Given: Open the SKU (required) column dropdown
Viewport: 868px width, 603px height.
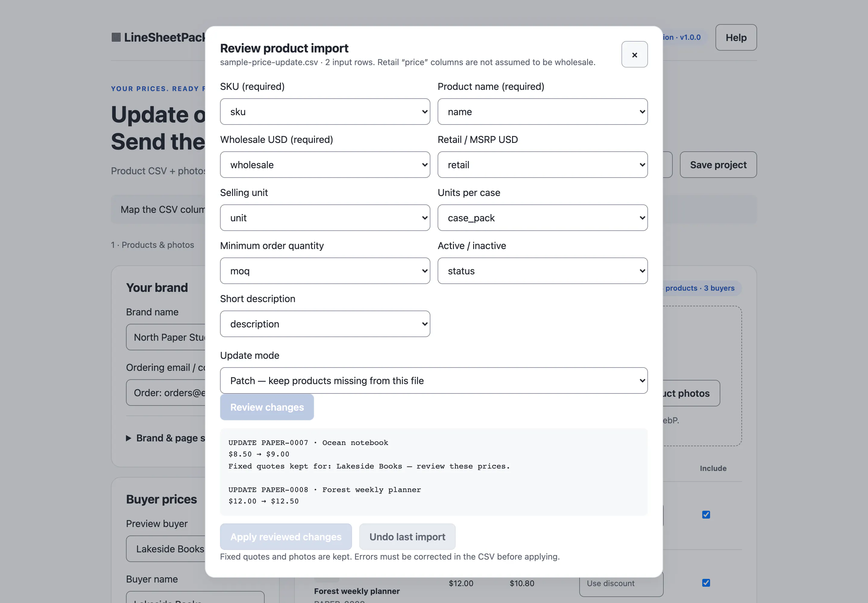Looking at the screenshot, I should (x=325, y=112).
